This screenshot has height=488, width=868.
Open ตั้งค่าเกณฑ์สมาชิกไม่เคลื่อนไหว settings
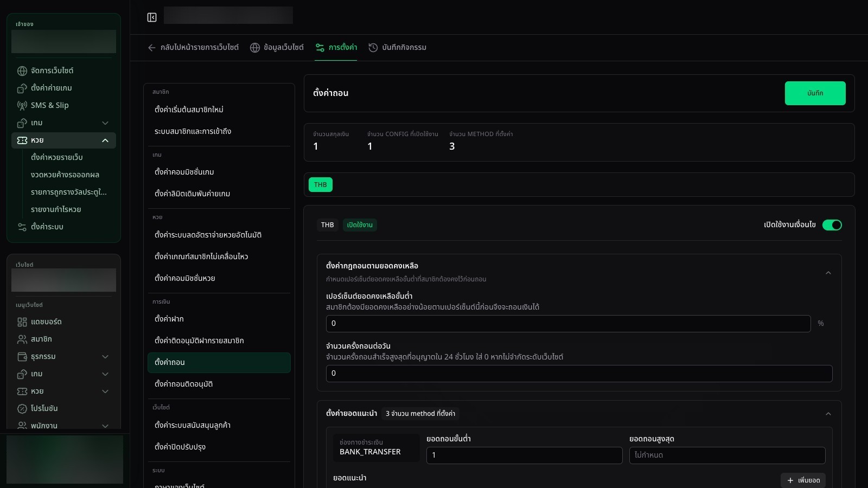pos(219,256)
